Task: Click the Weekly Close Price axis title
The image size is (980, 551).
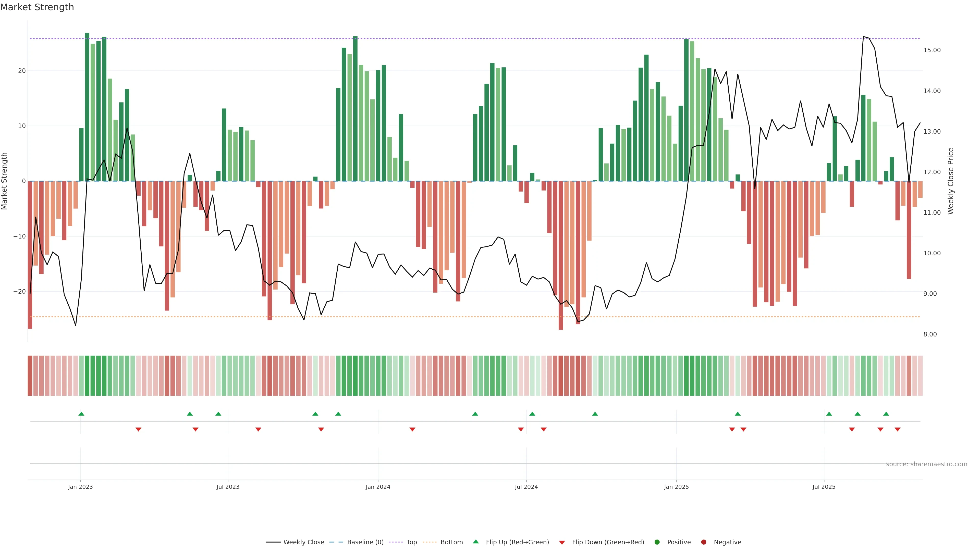Action: tap(951, 181)
